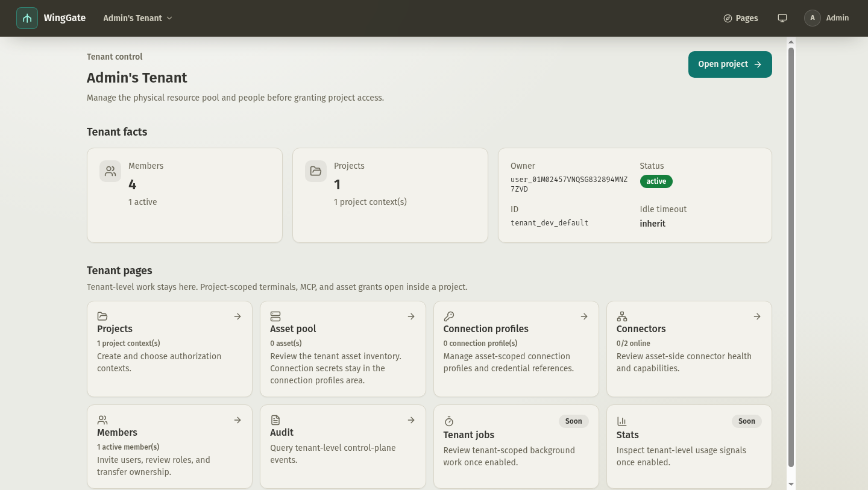This screenshot has width=868, height=490.
Task: Click the Projects folder icon in Tenant facts
Action: tap(316, 171)
